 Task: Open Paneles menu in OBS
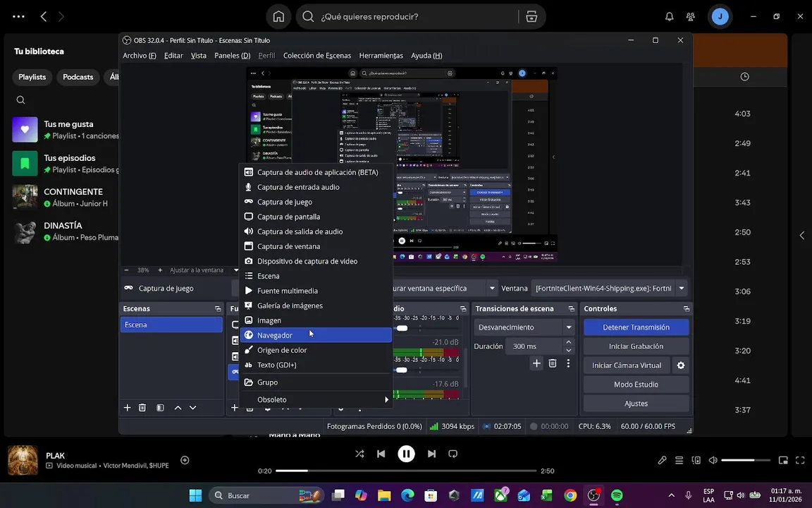pos(233,56)
